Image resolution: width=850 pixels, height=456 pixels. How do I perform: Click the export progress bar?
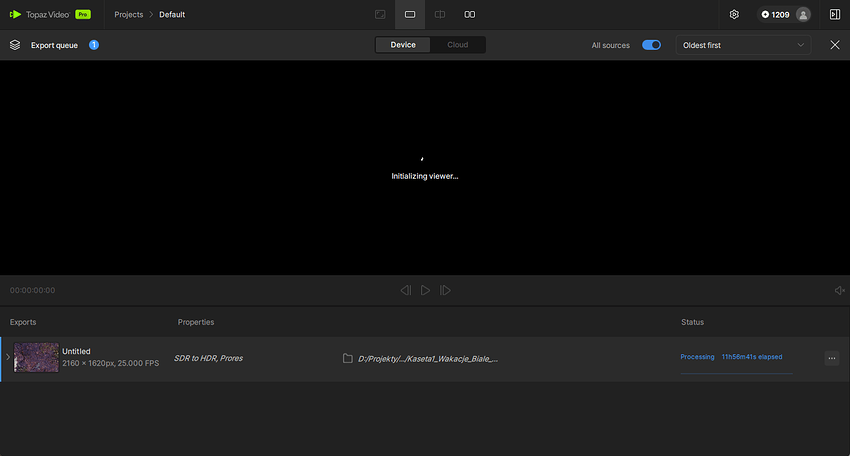[736, 373]
